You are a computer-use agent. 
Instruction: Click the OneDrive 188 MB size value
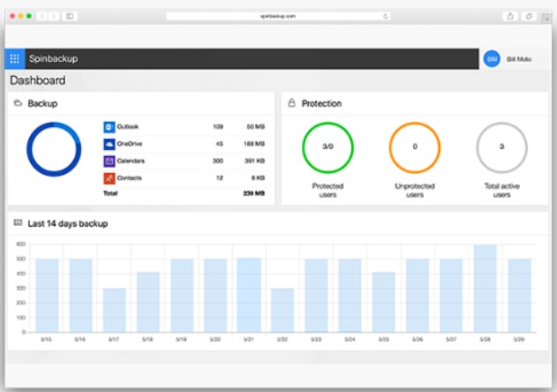coord(254,144)
